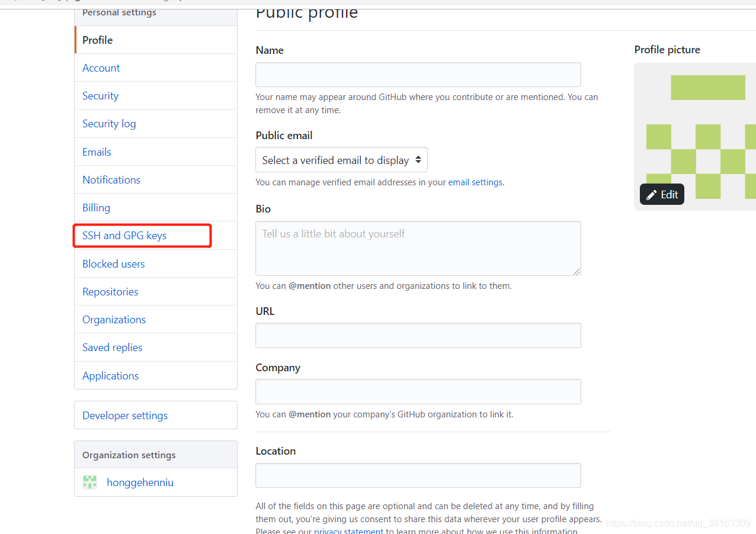Click the honggehenniu organization avatar icon
The height and width of the screenshot is (534, 756).
click(x=89, y=482)
